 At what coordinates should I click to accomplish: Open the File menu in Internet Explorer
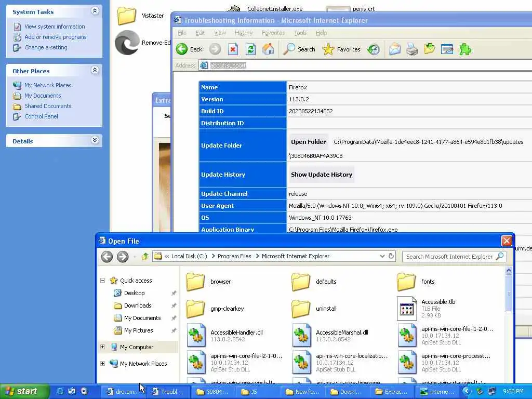click(182, 33)
